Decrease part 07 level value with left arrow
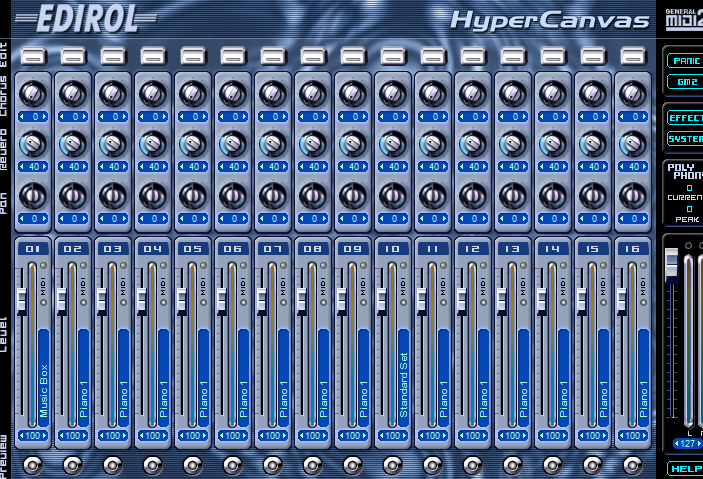Screen dimensions: 703x479 [x=261, y=435]
